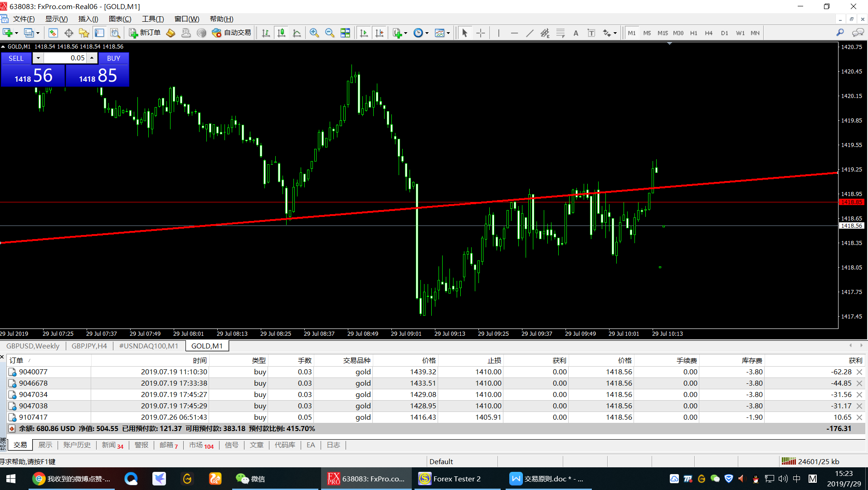The height and width of the screenshot is (490, 868).
Task: Close order 9040077 with its X
Action: coord(859,372)
